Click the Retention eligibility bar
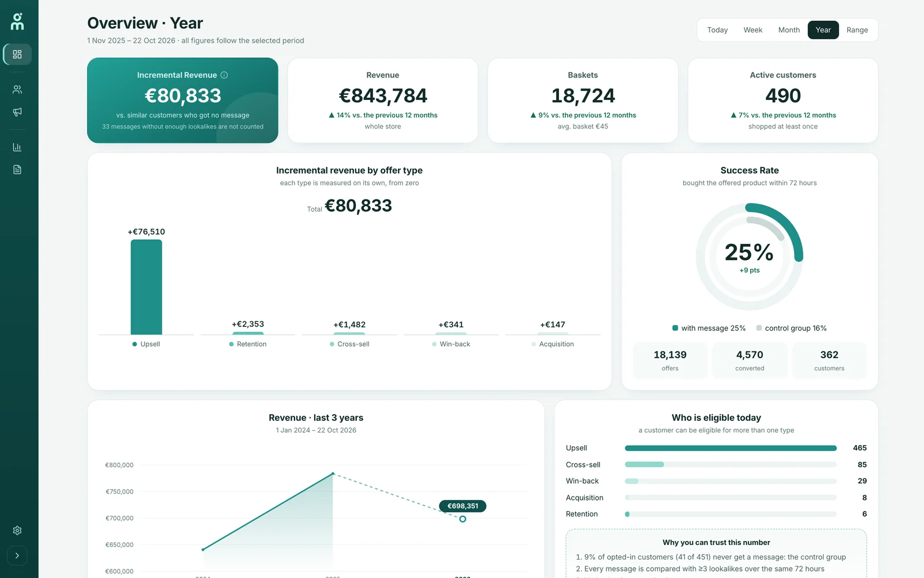Screen dimensions: 924x578 click(x=731, y=514)
